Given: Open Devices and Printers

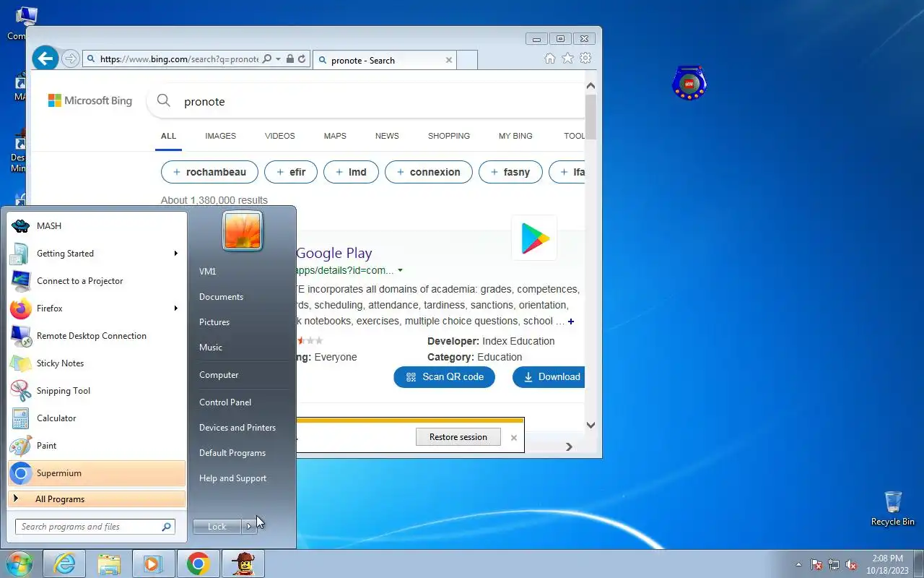Looking at the screenshot, I should coord(237,428).
